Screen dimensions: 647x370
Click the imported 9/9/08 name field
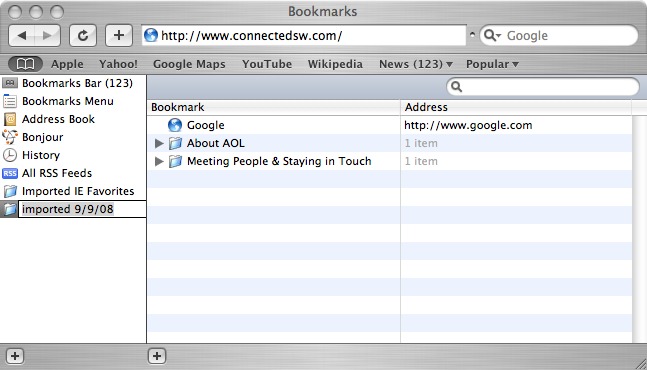pos(82,209)
